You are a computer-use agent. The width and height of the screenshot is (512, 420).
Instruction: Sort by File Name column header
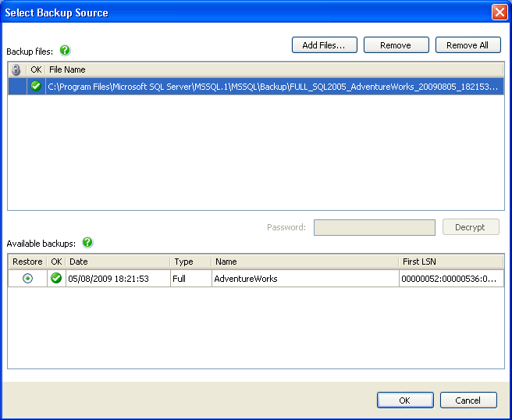click(273, 69)
